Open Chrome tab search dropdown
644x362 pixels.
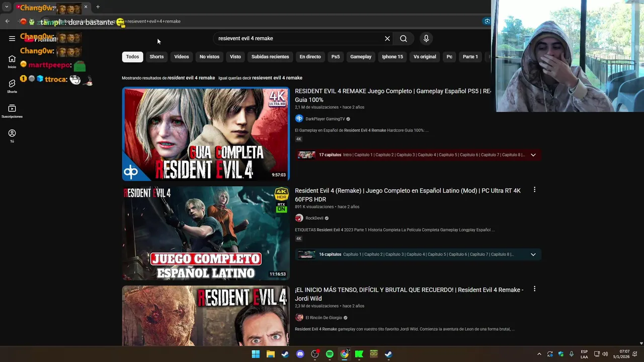[x=7, y=7]
